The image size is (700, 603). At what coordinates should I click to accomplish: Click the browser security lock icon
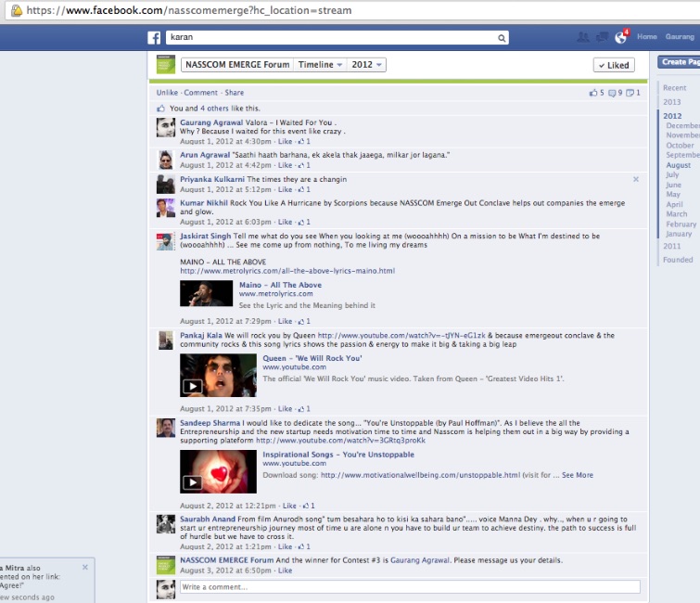click(17, 10)
